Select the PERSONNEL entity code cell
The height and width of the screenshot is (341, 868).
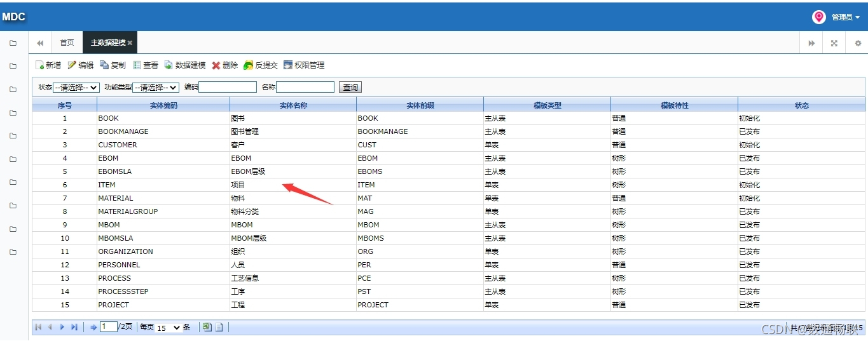(x=163, y=265)
